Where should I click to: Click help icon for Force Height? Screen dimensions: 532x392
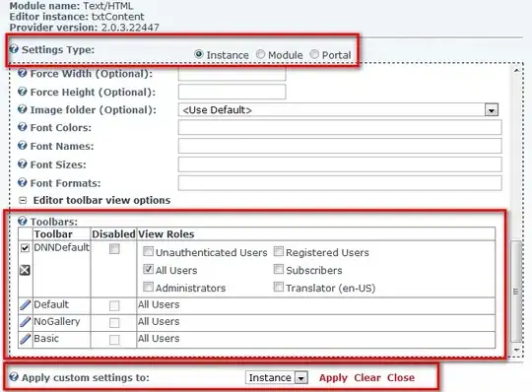23,92
